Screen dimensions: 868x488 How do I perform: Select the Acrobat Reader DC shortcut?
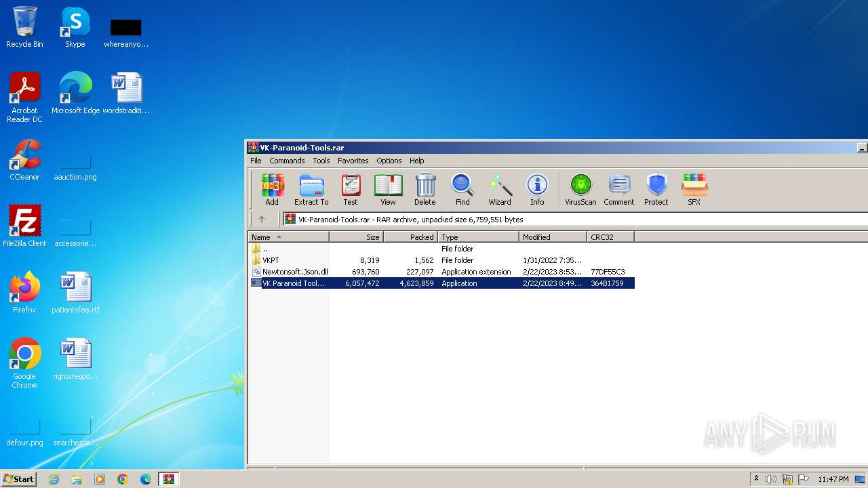[24, 98]
